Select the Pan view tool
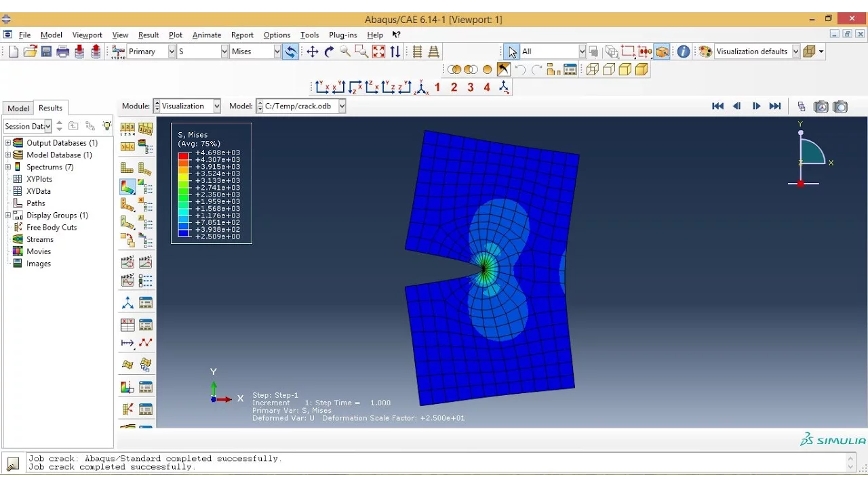 pyautogui.click(x=313, y=52)
